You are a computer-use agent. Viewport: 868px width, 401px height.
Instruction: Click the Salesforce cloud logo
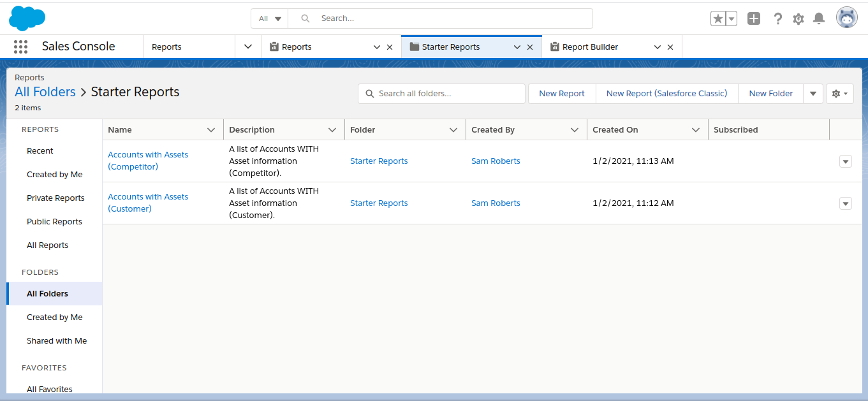[27, 18]
